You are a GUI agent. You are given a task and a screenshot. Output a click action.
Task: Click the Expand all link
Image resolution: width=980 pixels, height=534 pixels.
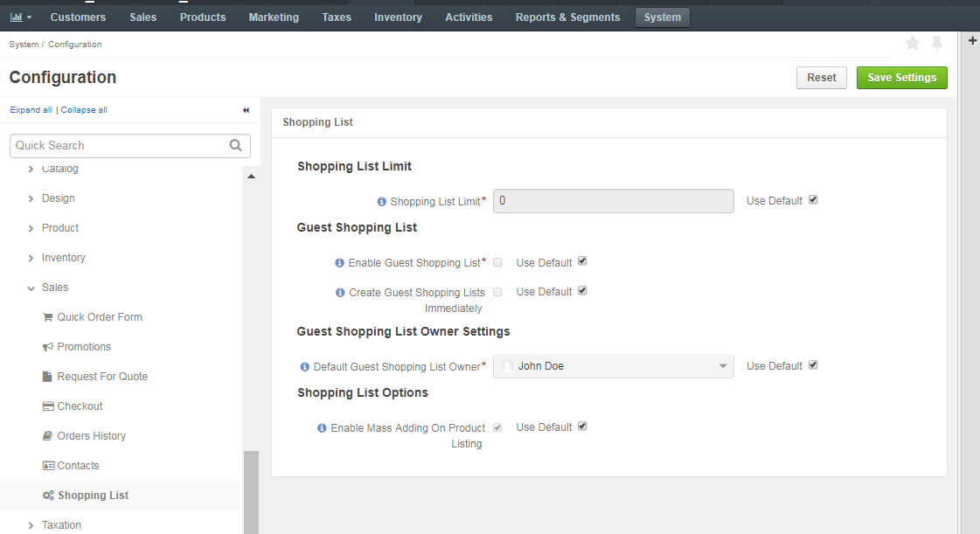point(31,110)
